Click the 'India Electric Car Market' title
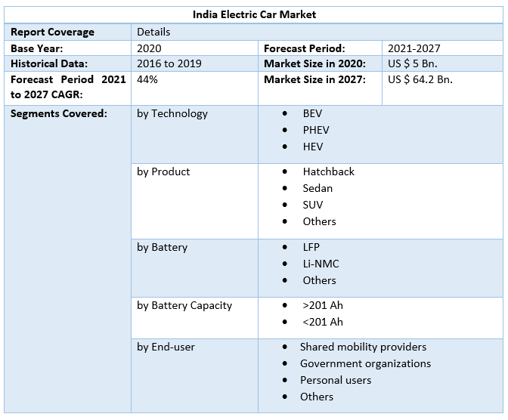Image resolution: width=508 pixels, height=420 pixels. coord(254,14)
